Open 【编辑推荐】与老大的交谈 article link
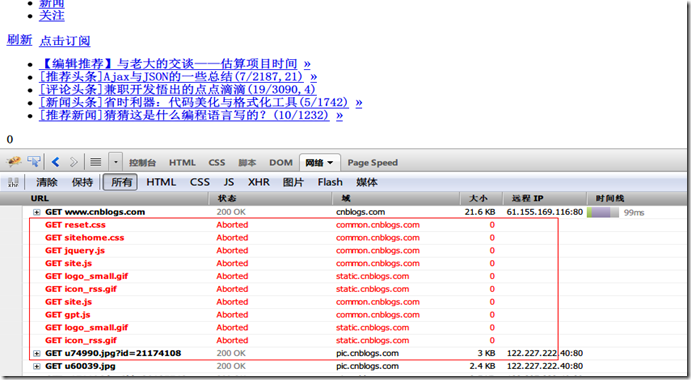The width and height of the screenshot is (691, 380). 168,64
